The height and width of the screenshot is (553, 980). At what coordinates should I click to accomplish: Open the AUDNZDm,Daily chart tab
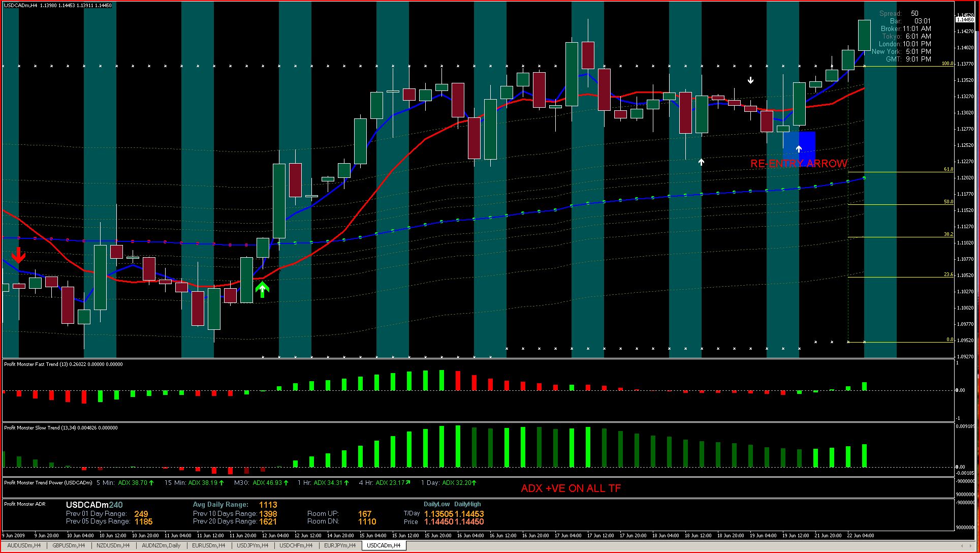pyautogui.click(x=161, y=545)
